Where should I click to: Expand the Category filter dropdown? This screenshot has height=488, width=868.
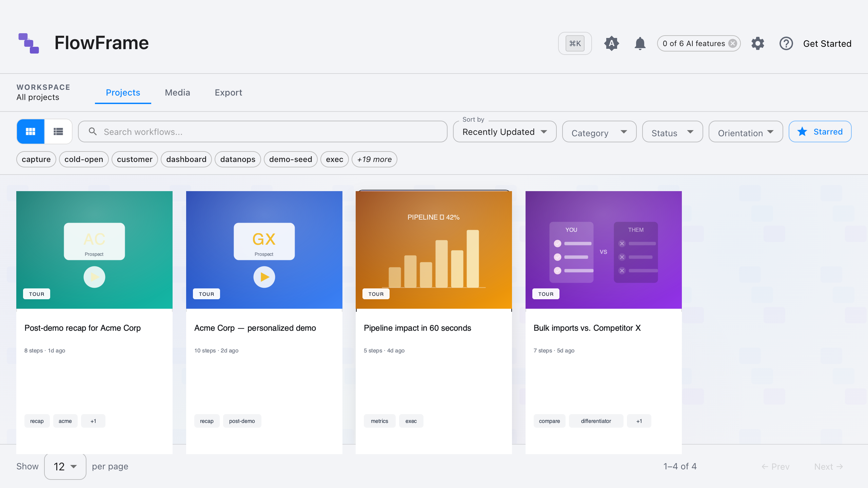pos(599,131)
